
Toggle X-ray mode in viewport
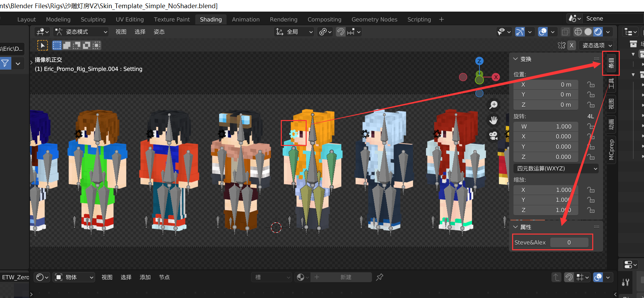[565, 32]
